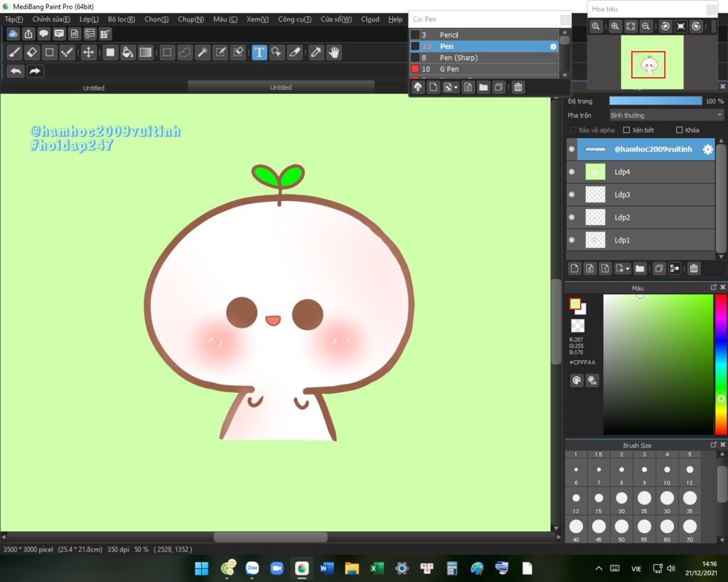Duplicate the layer in the layers panel
The width and height of the screenshot is (728, 582).
659,268
